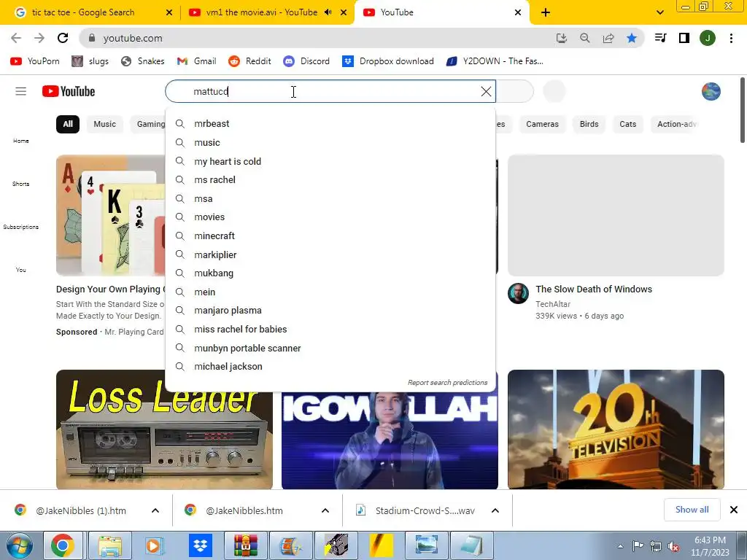Open the Windows Start menu
The width and height of the screenshot is (747, 560).
click(x=19, y=545)
